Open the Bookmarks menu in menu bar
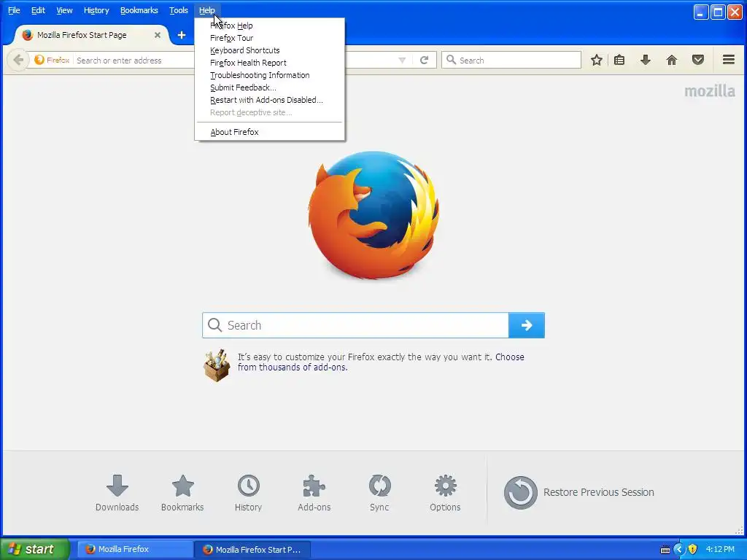Image resolution: width=747 pixels, height=560 pixels. click(139, 10)
